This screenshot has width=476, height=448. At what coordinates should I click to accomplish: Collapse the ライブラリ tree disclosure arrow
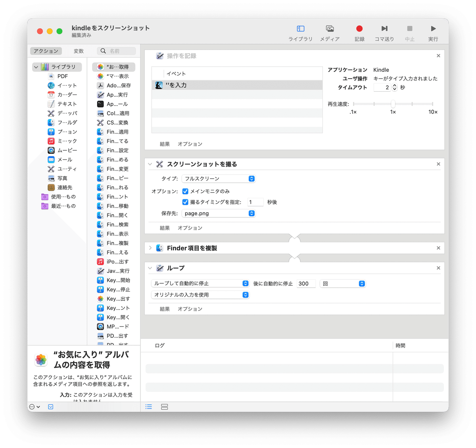coord(36,67)
